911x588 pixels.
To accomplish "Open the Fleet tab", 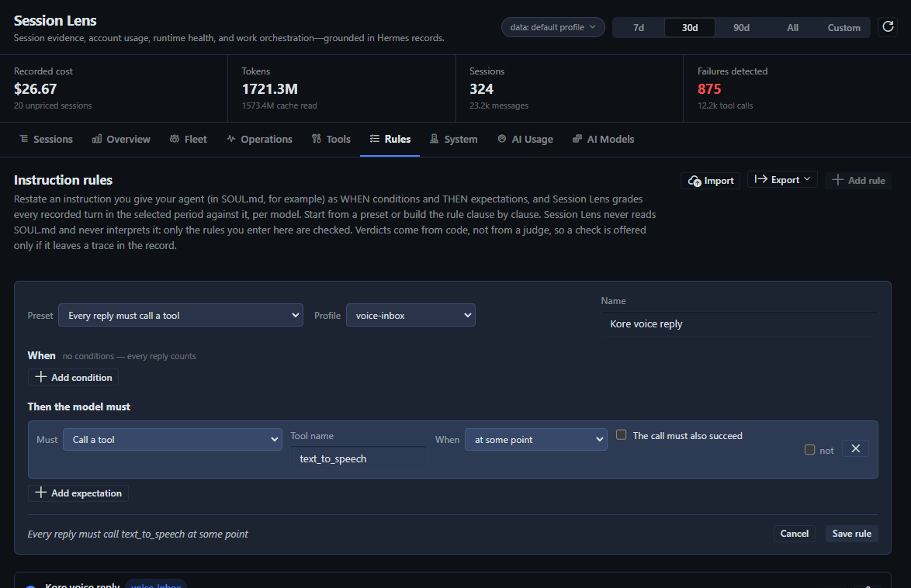I will 189,139.
